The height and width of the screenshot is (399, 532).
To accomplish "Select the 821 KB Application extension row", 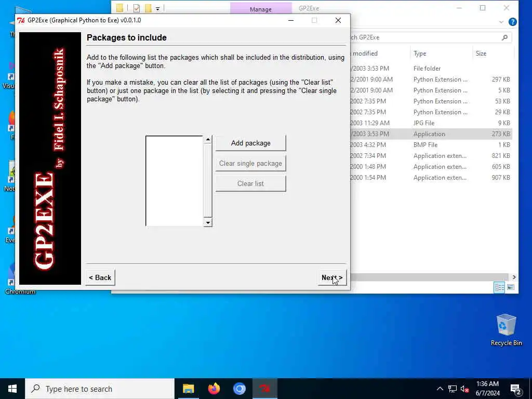I will click(431, 156).
